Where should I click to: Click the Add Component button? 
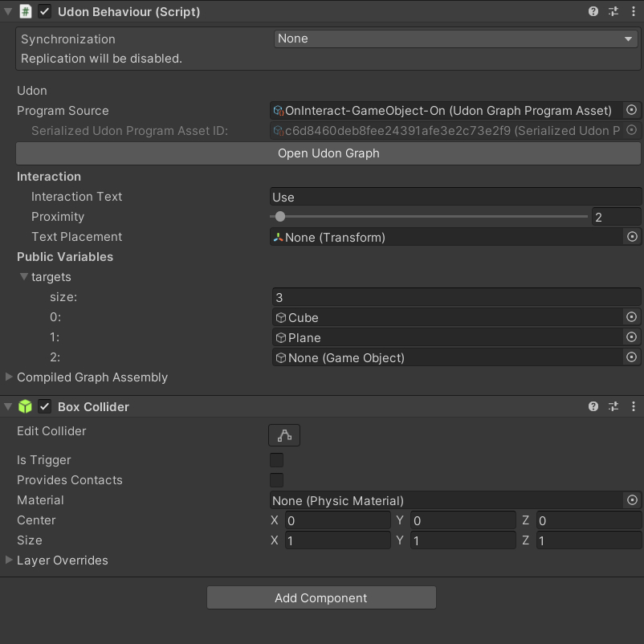coord(321,597)
